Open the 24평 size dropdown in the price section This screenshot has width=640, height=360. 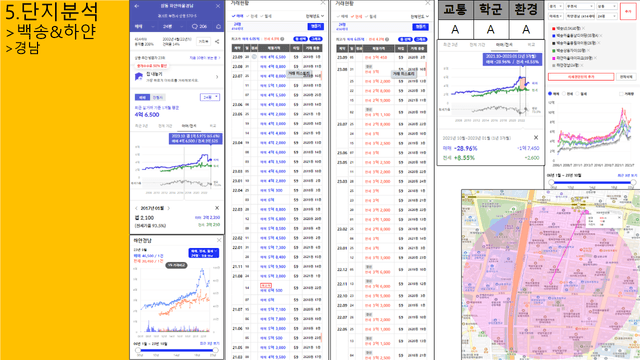tap(210, 97)
